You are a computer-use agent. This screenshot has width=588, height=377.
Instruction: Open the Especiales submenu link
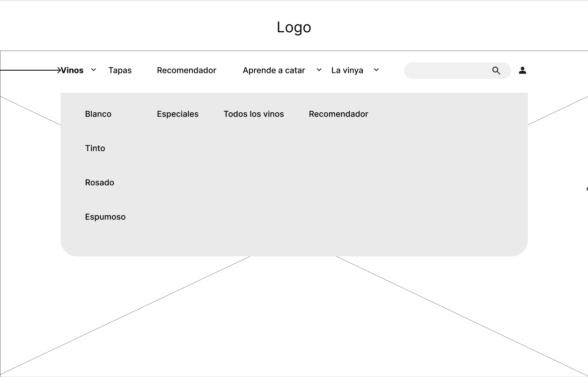pyautogui.click(x=177, y=114)
